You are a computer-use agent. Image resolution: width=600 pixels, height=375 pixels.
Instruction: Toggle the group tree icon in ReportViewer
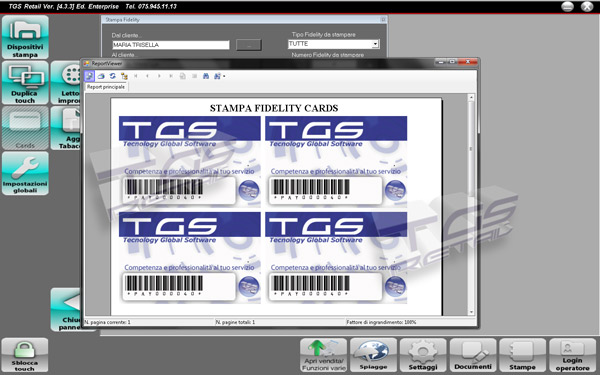coord(124,76)
